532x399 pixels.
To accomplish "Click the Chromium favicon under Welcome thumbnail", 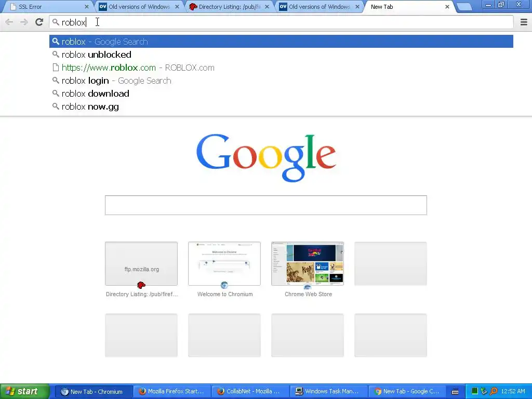I will pyautogui.click(x=224, y=285).
